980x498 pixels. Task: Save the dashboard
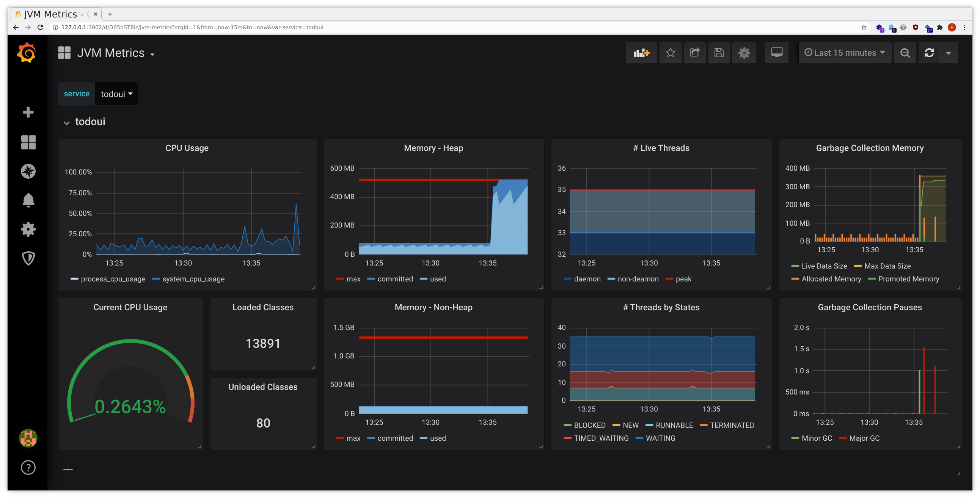coord(719,53)
